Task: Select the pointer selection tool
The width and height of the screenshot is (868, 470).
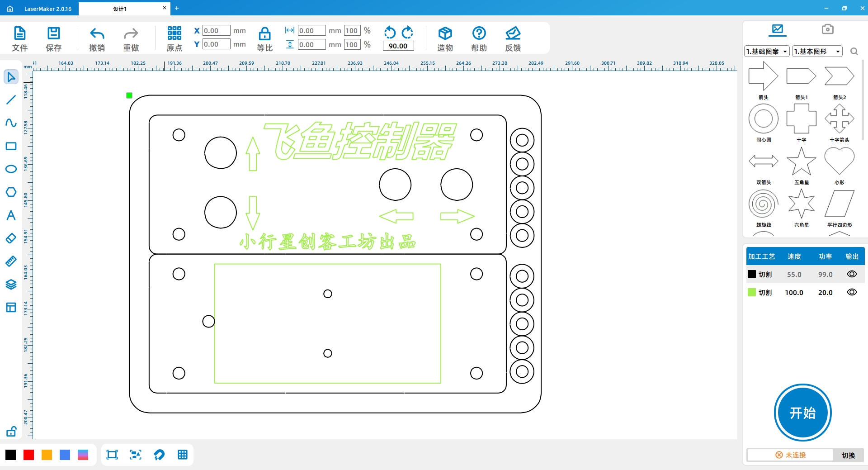Action: (x=11, y=77)
